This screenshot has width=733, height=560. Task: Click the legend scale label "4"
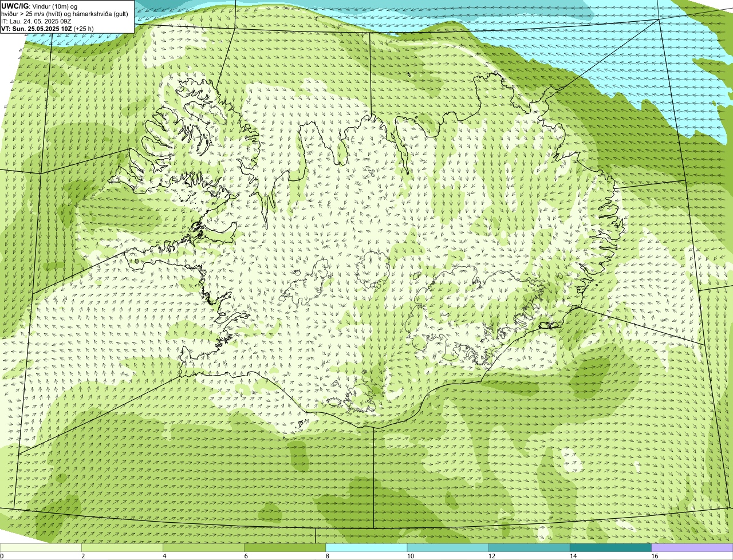pyautogui.click(x=164, y=556)
